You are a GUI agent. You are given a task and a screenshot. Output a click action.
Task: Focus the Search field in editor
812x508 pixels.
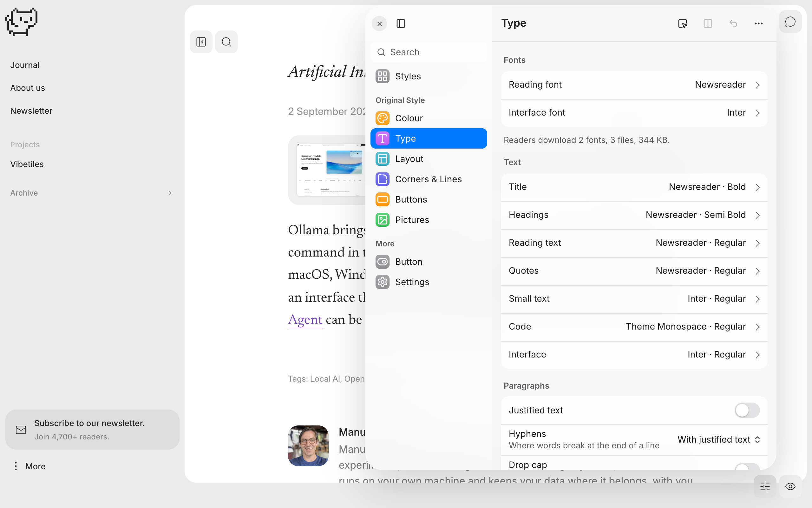pyautogui.click(x=429, y=52)
